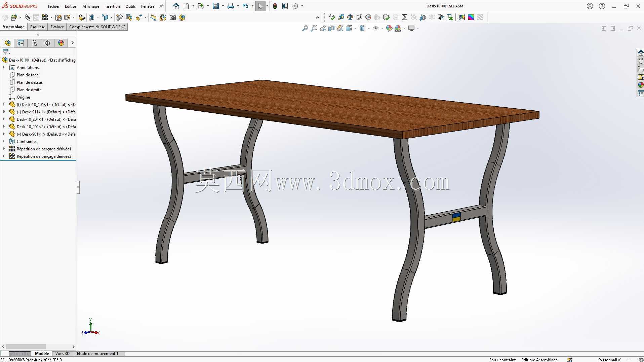Screen dimensions: 644x362
Task: Open the Insertion menu
Action: tap(112, 6)
